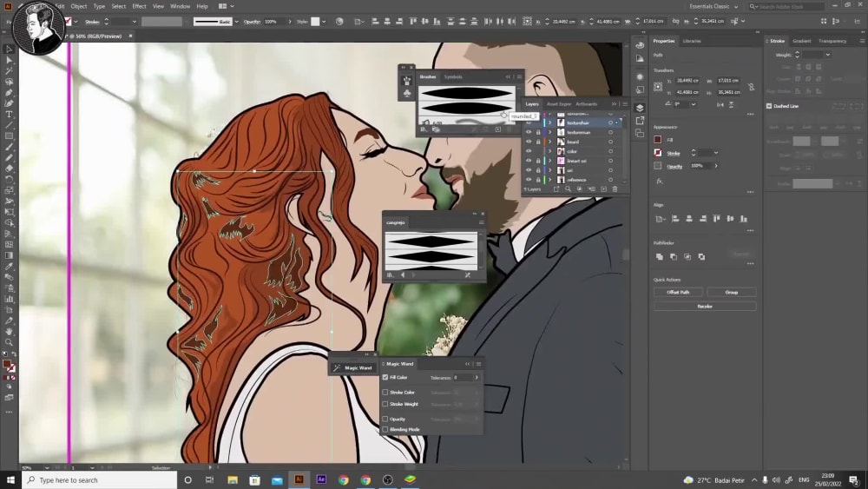Create new layer from Layers panel

[603, 189]
